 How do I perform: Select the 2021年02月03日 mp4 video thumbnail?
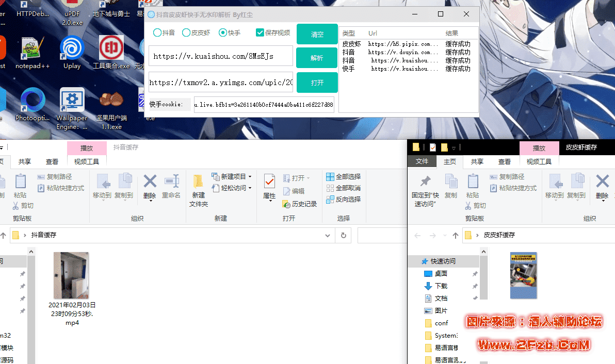coord(71,275)
